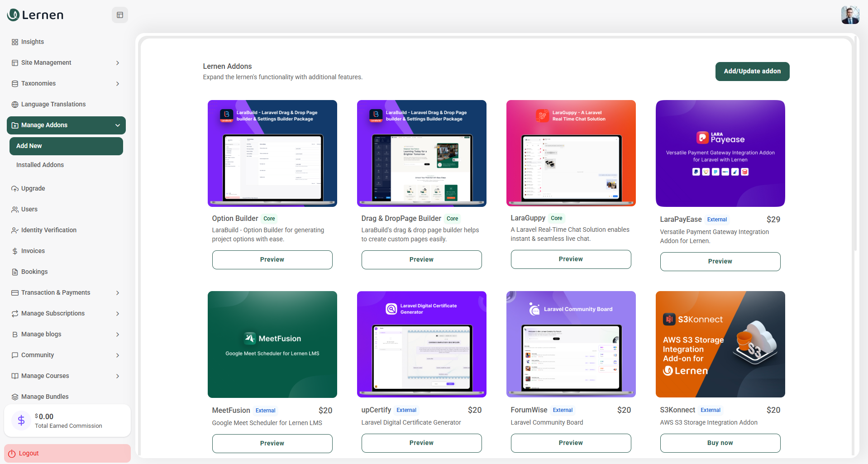868x464 pixels.
Task: Switch to the Installed Addons view
Action: (40, 165)
